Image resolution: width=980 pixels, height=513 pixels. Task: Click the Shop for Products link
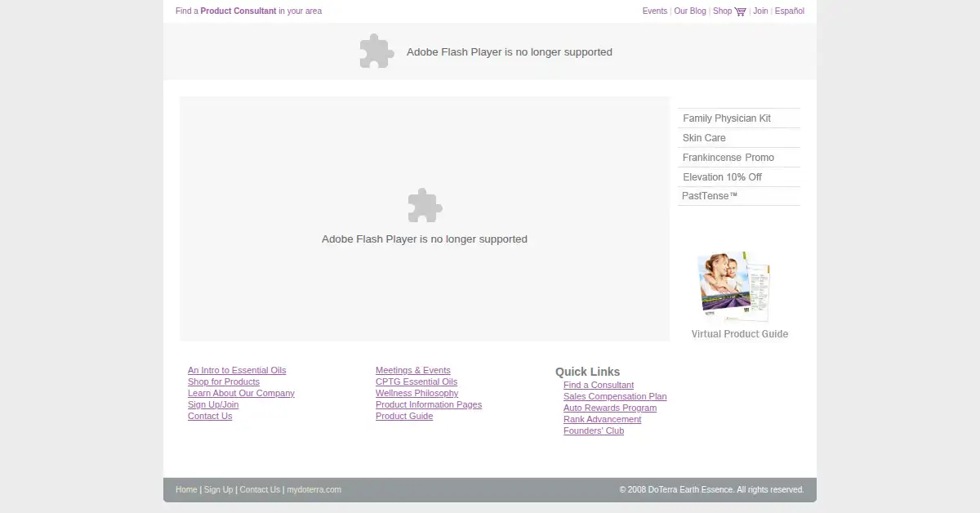(x=224, y=382)
